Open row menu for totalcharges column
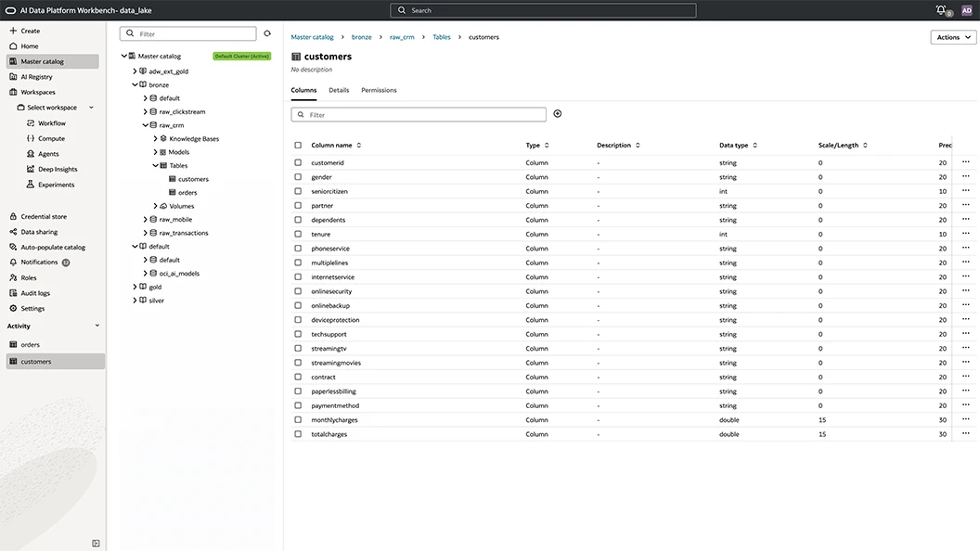 966,433
